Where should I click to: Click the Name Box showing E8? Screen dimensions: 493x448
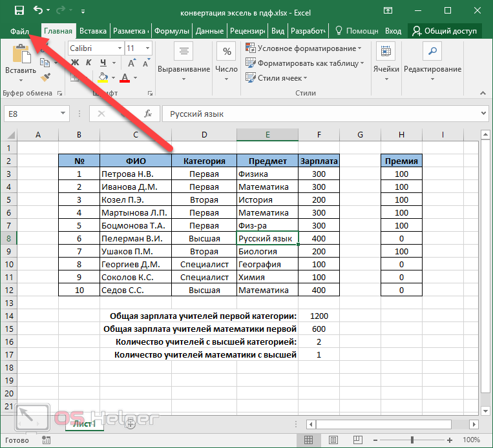coord(32,114)
